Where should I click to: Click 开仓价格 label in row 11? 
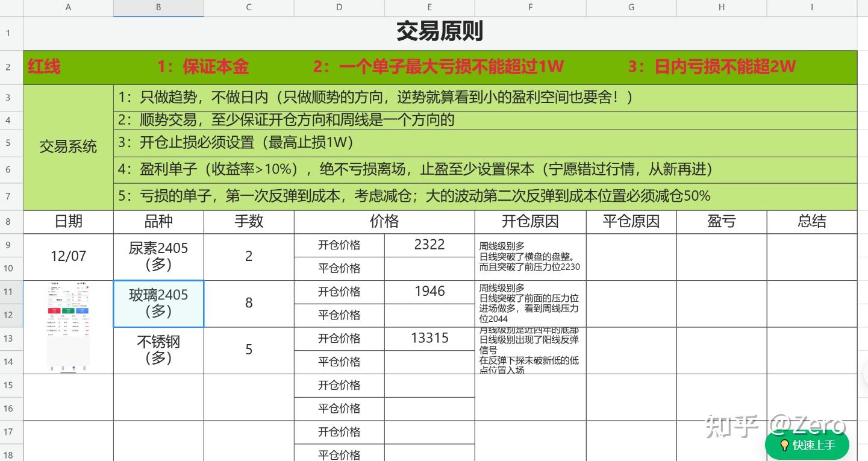339,292
